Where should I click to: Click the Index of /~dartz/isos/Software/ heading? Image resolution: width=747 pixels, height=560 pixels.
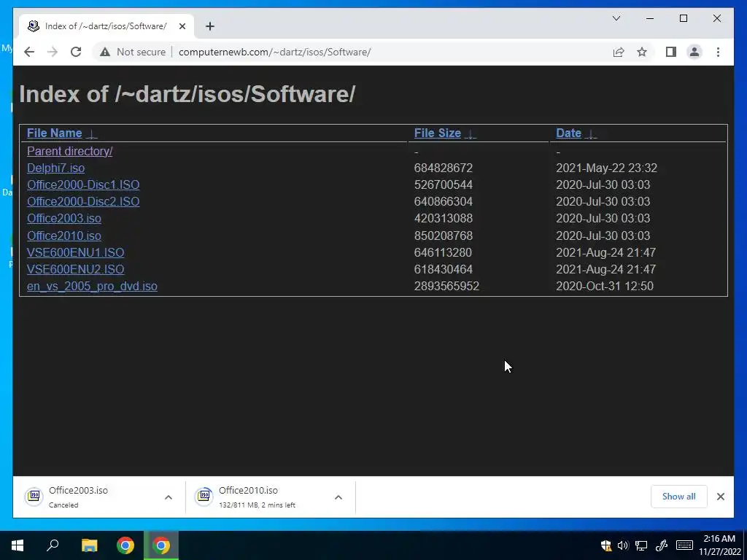[x=187, y=94]
